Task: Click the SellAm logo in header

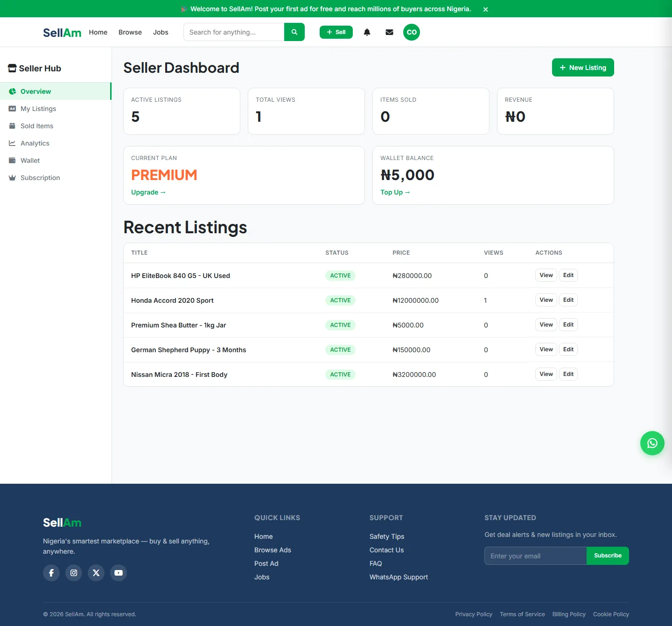Action: 62,33
